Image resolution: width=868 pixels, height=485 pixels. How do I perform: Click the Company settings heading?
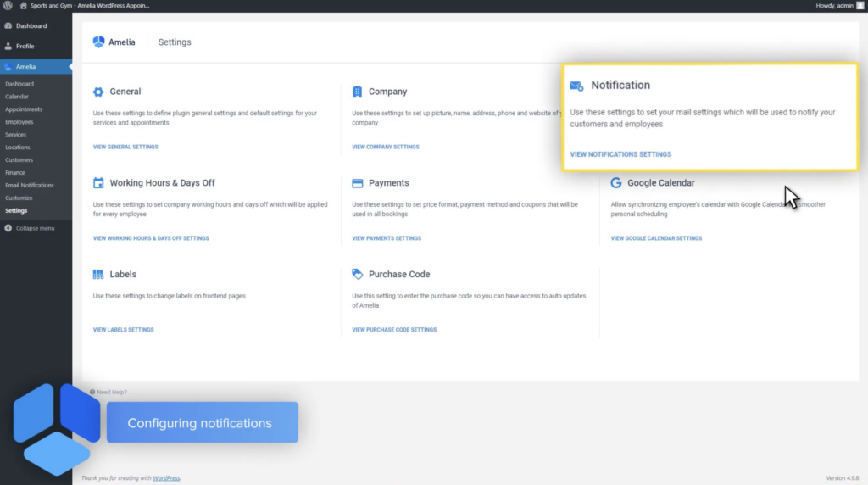pos(387,92)
